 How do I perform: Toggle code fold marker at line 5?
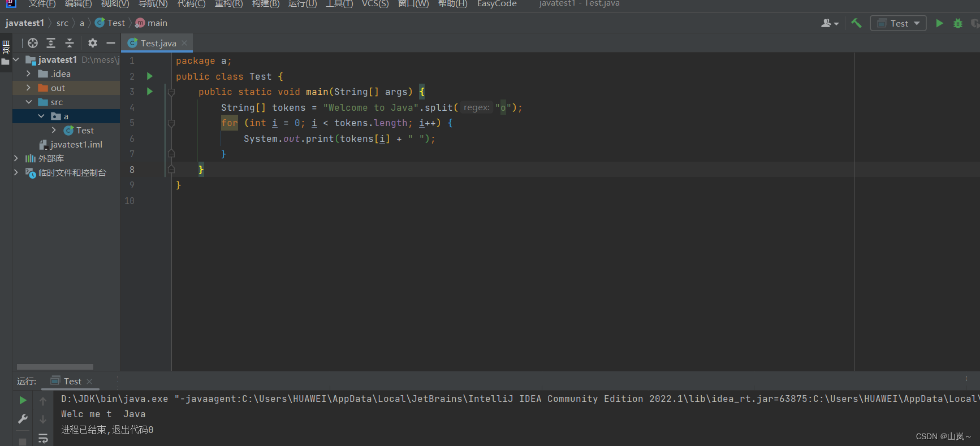pyautogui.click(x=171, y=123)
